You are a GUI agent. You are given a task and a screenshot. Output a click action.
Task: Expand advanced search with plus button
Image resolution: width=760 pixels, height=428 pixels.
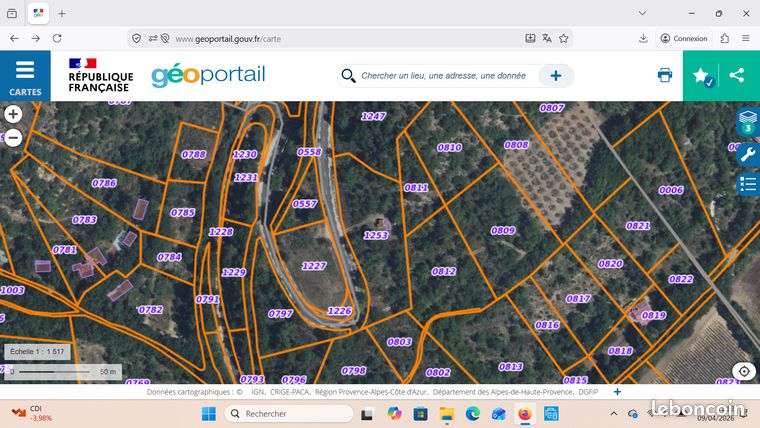(x=556, y=76)
